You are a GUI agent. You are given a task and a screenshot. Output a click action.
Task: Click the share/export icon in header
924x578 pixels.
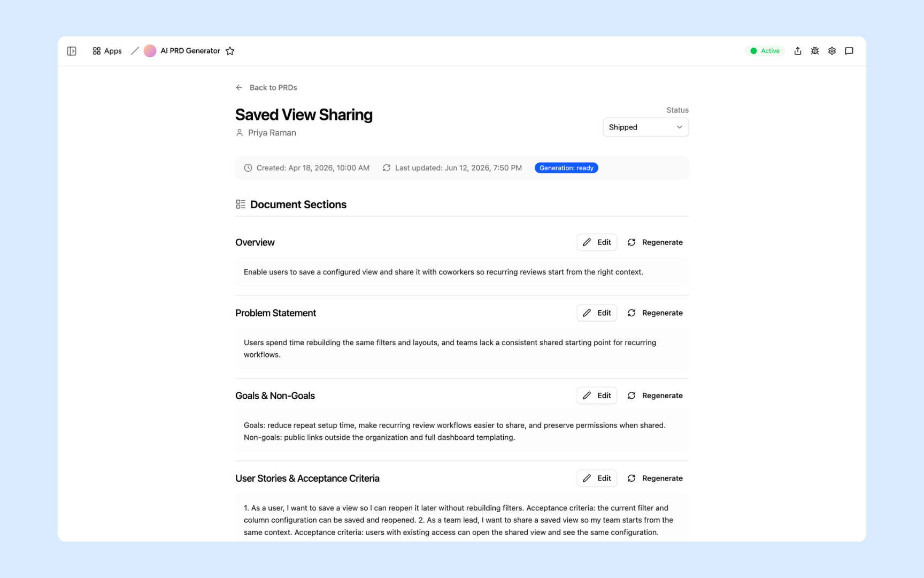point(797,51)
